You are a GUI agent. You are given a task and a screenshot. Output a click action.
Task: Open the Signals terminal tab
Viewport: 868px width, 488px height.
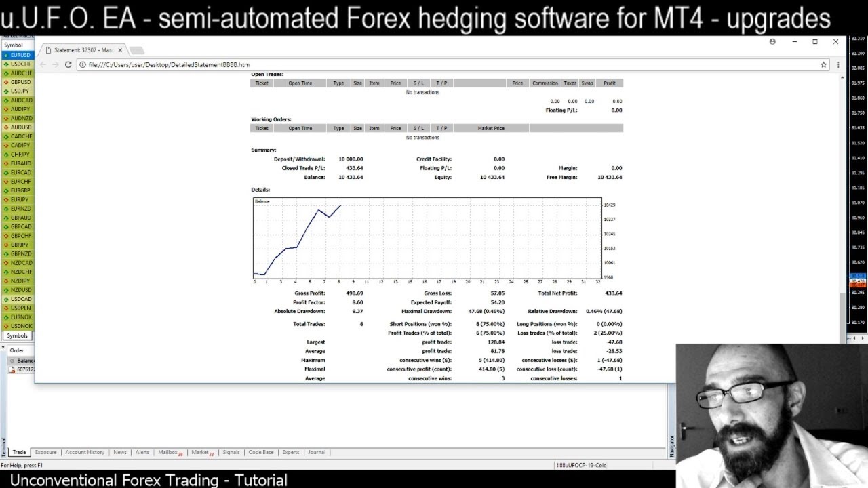tap(231, 452)
